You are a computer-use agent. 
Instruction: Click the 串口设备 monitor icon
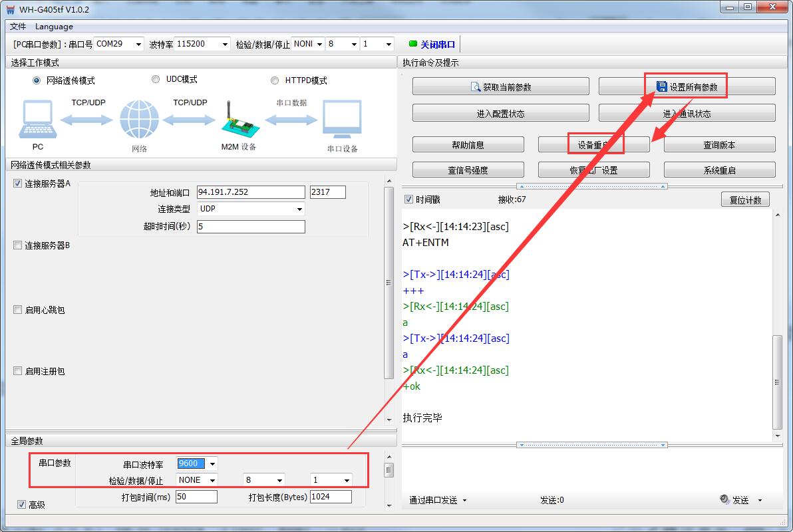[x=342, y=120]
